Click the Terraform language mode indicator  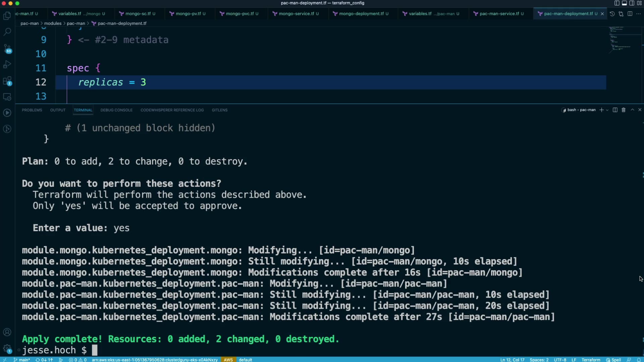[591, 360]
